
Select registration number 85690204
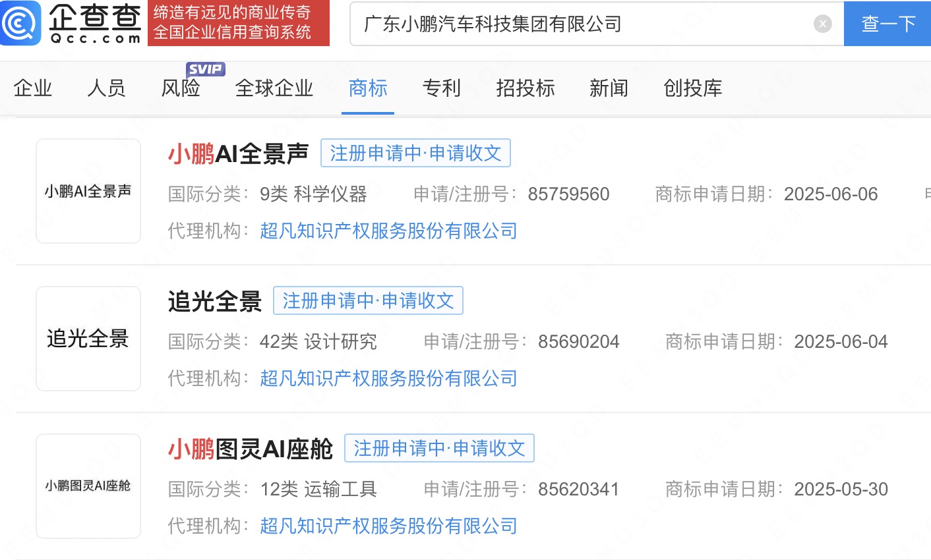point(579,342)
